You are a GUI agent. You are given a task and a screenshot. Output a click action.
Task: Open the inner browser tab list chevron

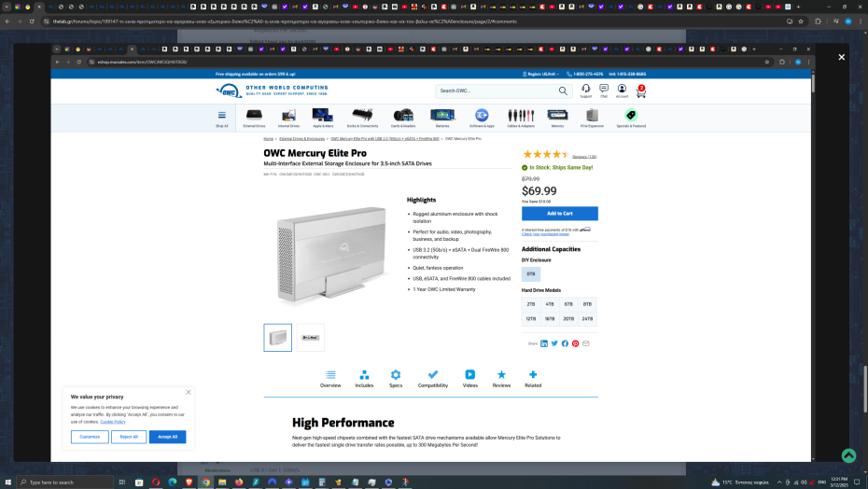(56, 49)
